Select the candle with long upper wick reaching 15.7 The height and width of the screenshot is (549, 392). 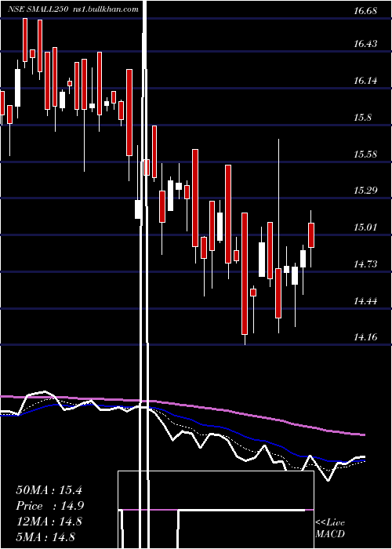pos(278,293)
